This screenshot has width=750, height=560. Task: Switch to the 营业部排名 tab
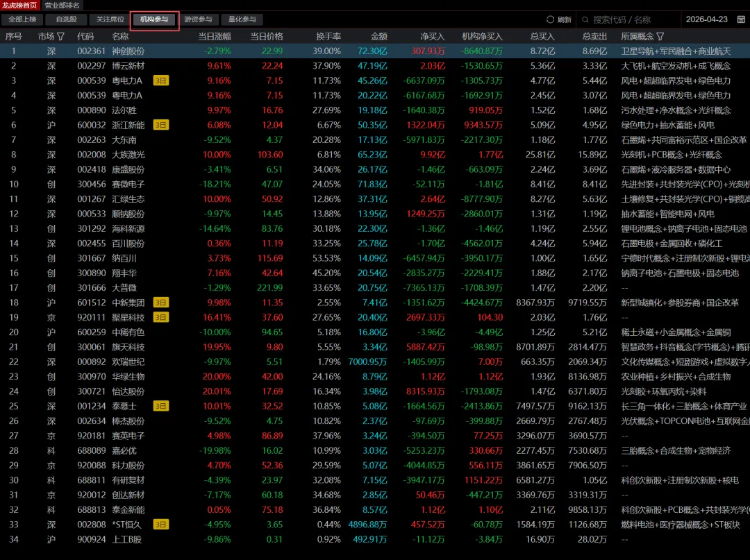(62, 6)
